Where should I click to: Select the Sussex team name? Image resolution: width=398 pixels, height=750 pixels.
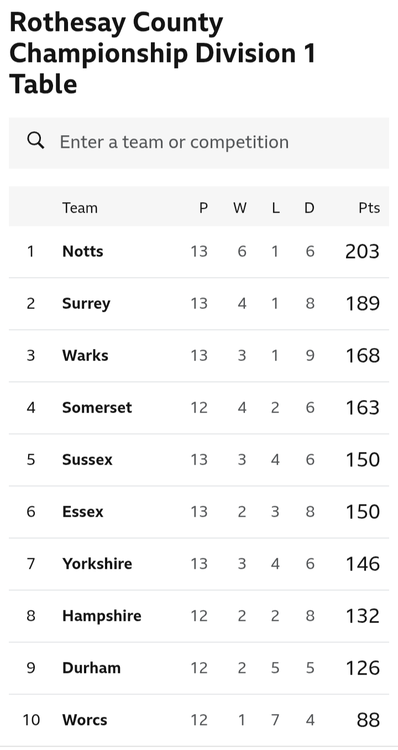[88, 460]
